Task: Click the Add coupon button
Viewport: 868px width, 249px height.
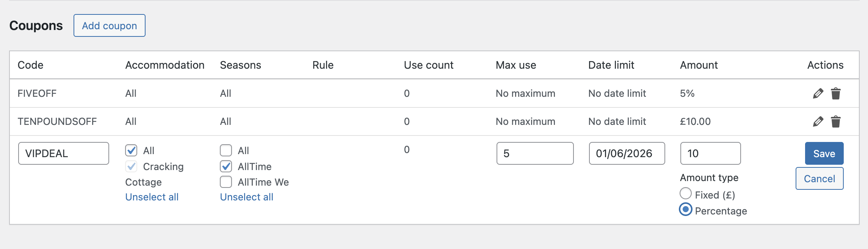Action: point(110,25)
